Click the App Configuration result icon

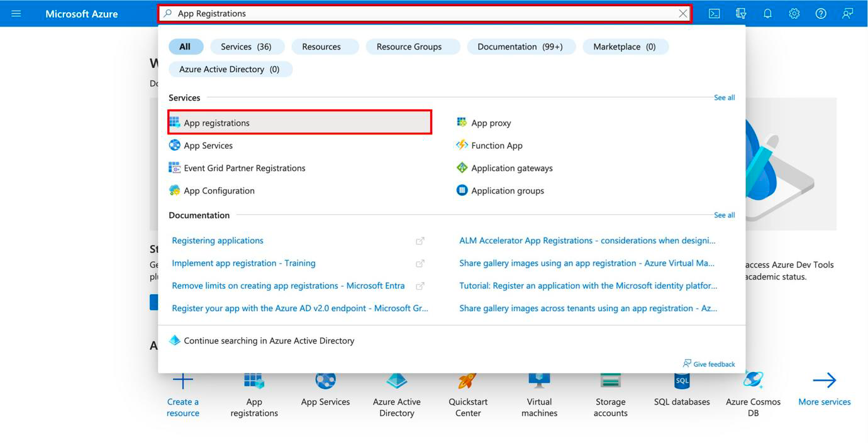coord(175,190)
